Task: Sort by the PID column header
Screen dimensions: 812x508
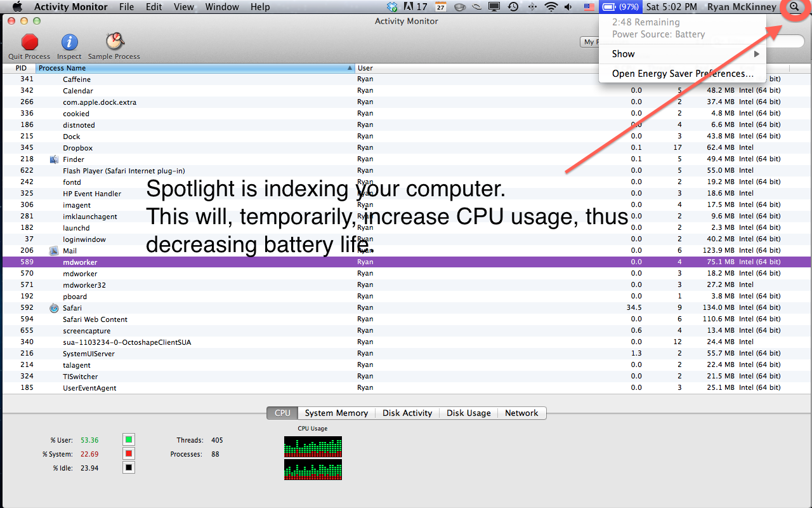Action: [21, 68]
